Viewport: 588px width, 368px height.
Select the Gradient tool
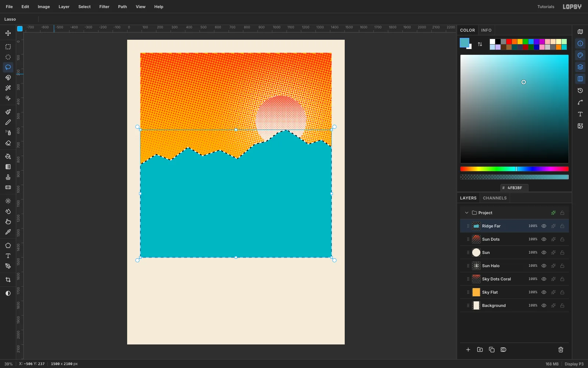coord(8,167)
